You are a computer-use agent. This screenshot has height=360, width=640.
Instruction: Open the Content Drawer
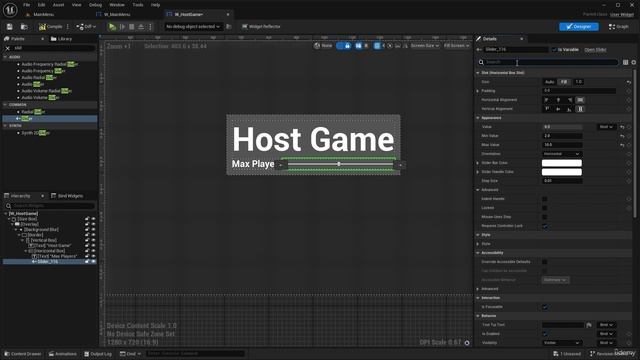point(22,353)
